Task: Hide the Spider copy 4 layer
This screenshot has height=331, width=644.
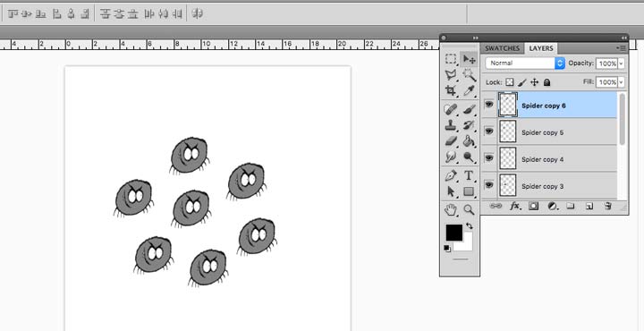Action: point(488,157)
